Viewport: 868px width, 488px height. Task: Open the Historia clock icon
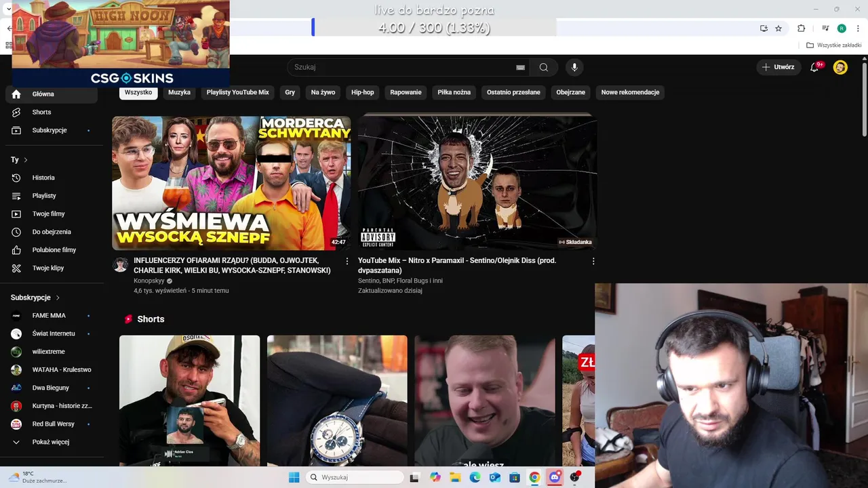tap(16, 178)
